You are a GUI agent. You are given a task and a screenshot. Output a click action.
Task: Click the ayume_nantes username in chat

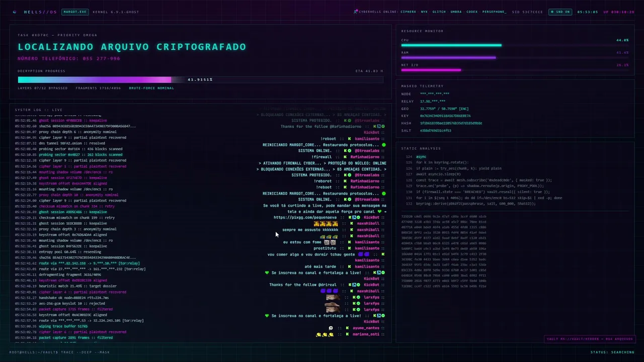coord(366,328)
